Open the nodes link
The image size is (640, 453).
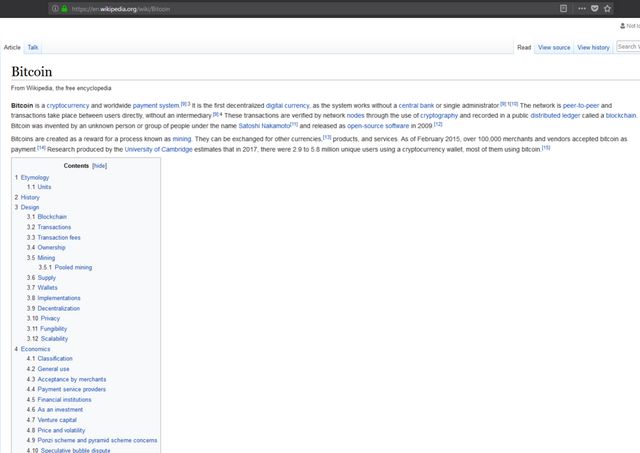(x=356, y=115)
